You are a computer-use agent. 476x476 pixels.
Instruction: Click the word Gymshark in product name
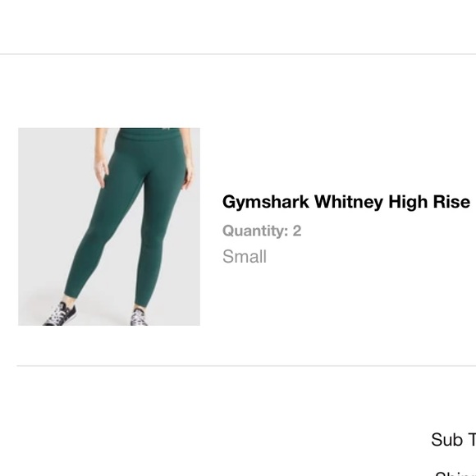tap(266, 203)
